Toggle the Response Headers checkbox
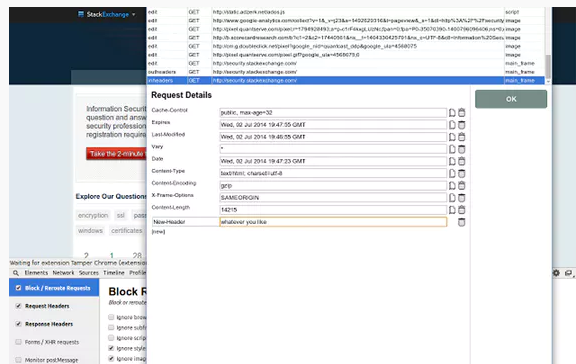 point(18,324)
